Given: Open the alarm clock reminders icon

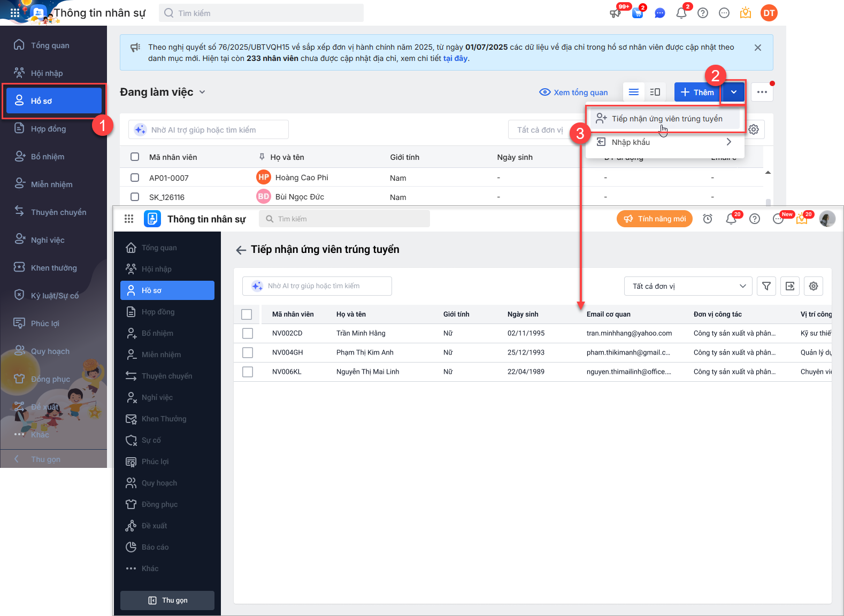Looking at the screenshot, I should (x=708, y=219).
